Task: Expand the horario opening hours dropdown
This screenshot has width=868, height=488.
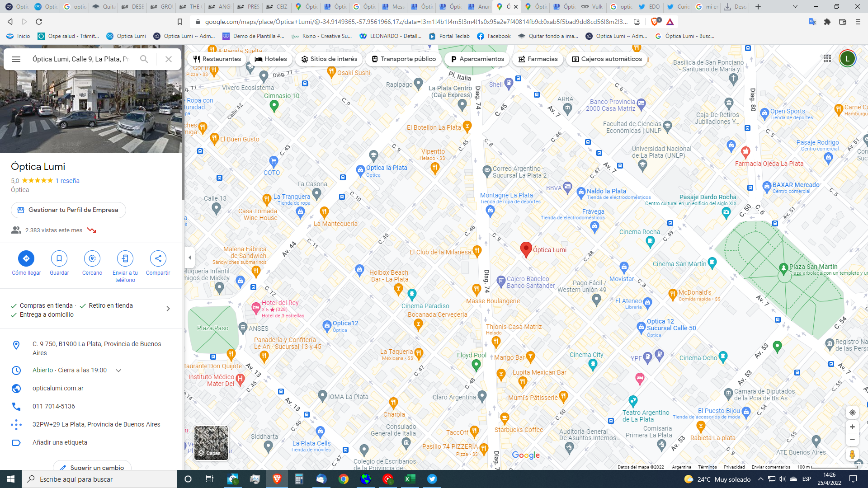Action: [118, 370]
